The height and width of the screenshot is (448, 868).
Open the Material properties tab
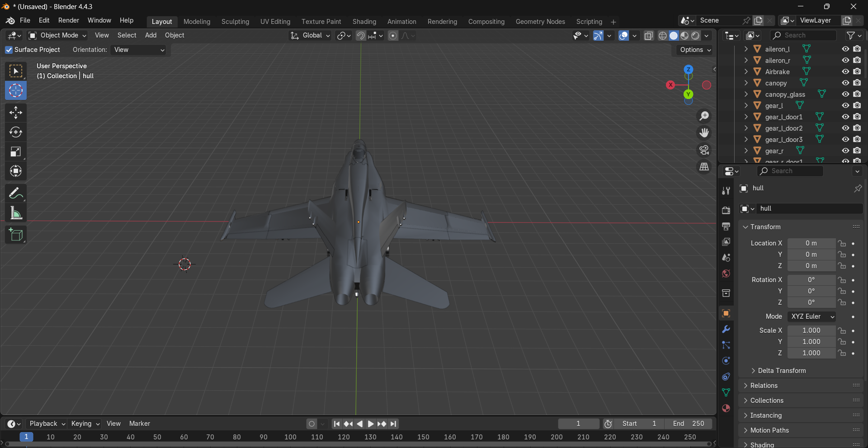[726, 408]
